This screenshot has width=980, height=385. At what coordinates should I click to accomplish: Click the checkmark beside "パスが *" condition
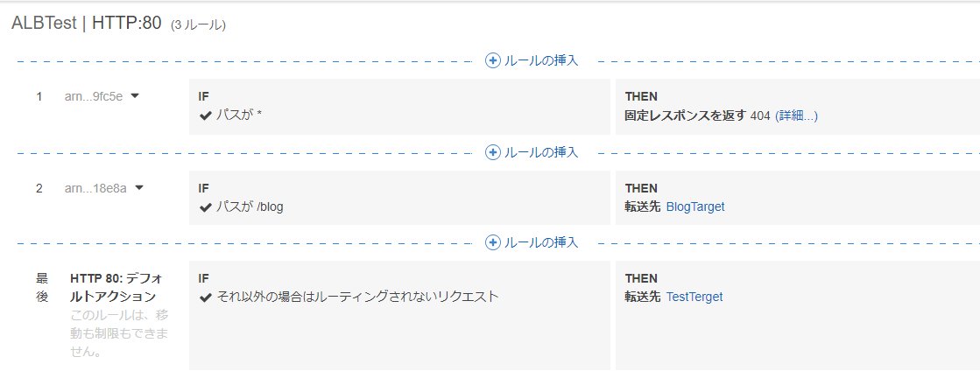206,115
